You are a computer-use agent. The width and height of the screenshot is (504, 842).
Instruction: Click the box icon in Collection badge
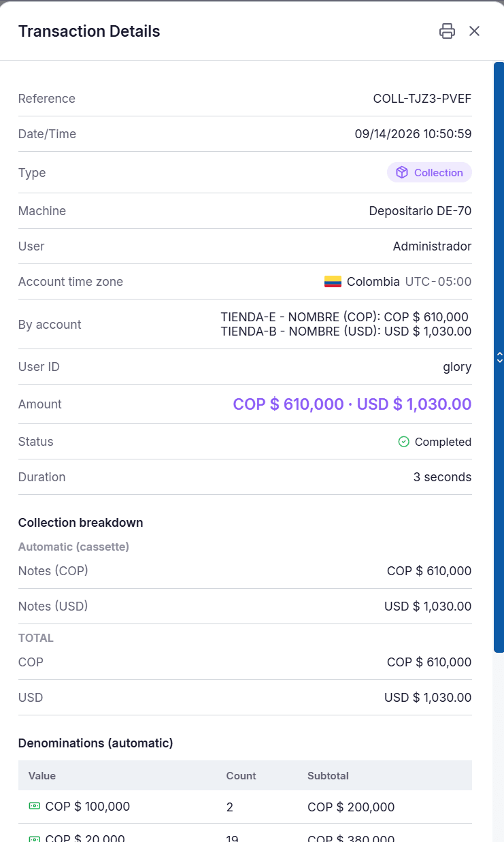(x=402, y=172)
